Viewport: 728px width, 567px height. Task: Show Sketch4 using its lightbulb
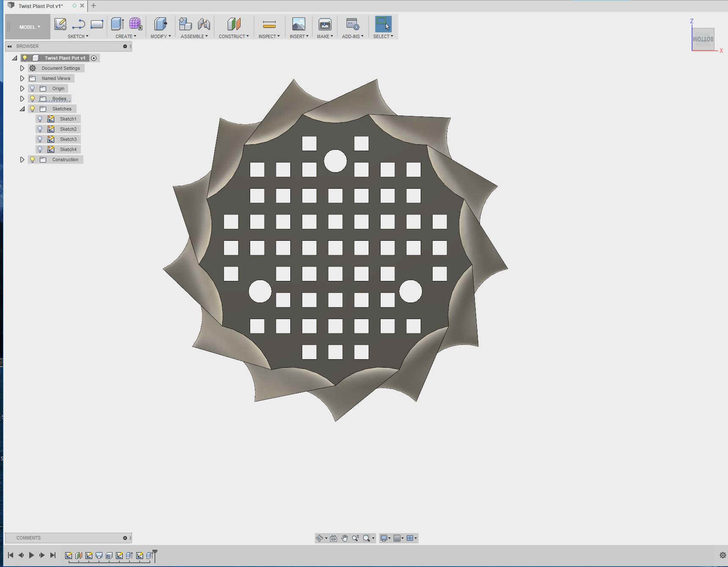(x=40, y=149)
